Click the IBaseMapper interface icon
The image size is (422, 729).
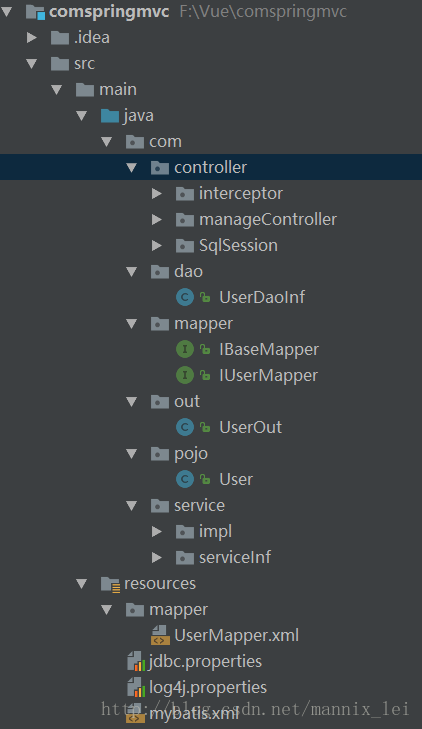pos(185,349)
